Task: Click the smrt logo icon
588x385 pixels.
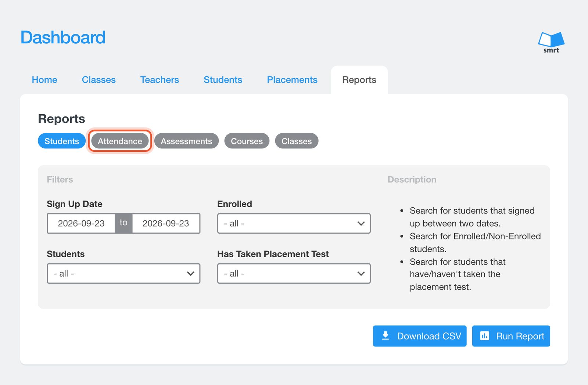Action: pos(551,43)
